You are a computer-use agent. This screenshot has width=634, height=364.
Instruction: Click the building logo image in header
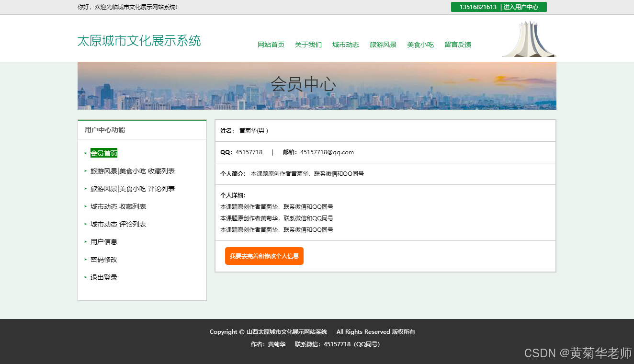(x=529, y=39)
